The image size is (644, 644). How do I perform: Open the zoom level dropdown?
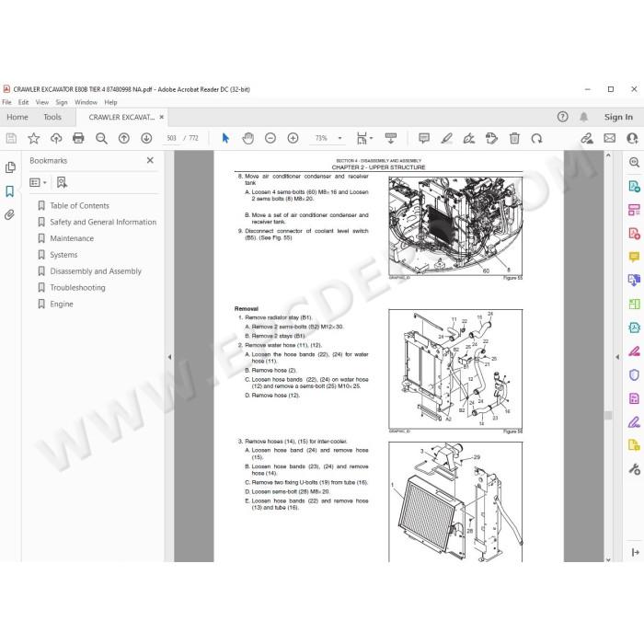pyautogui.click(x=339, y=138)
